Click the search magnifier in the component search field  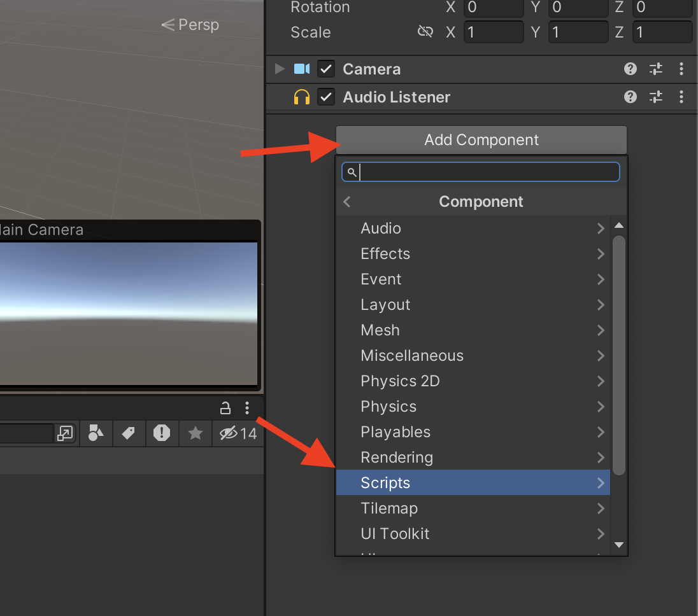(352, 172)
